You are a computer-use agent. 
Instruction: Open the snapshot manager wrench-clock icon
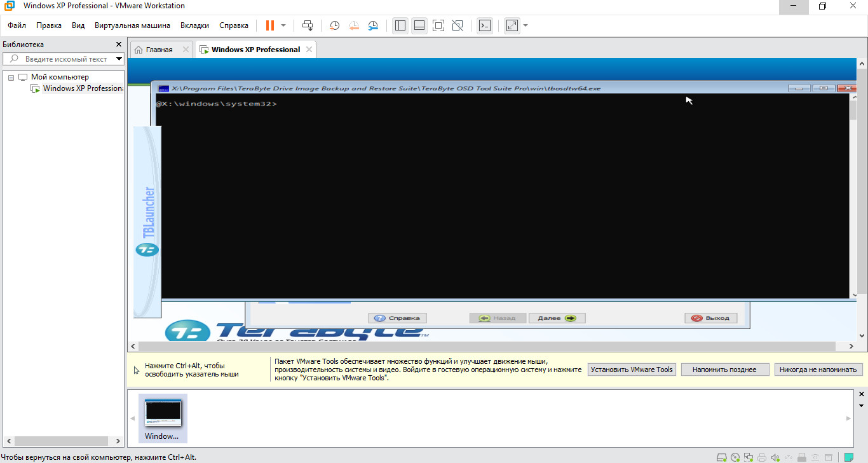373,25
